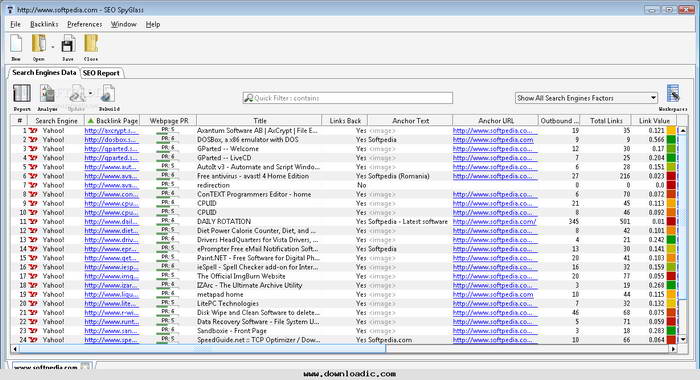Click the 216 total links value
Image resolution: width=700 pixels, height=380 pixels.
[x=625, y=176]
